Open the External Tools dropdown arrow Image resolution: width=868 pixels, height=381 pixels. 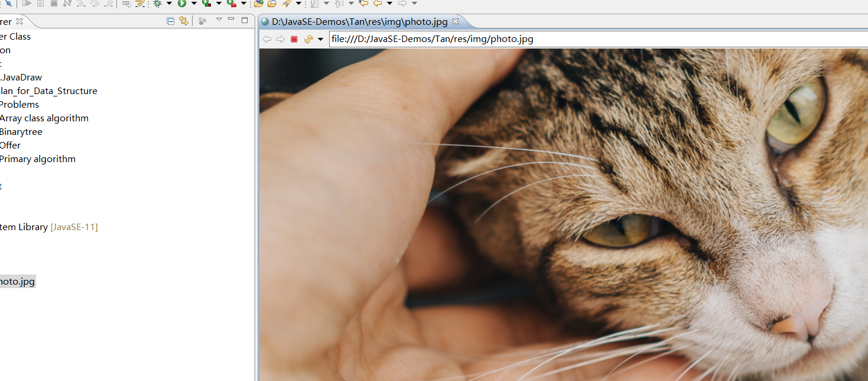(243, 4)
